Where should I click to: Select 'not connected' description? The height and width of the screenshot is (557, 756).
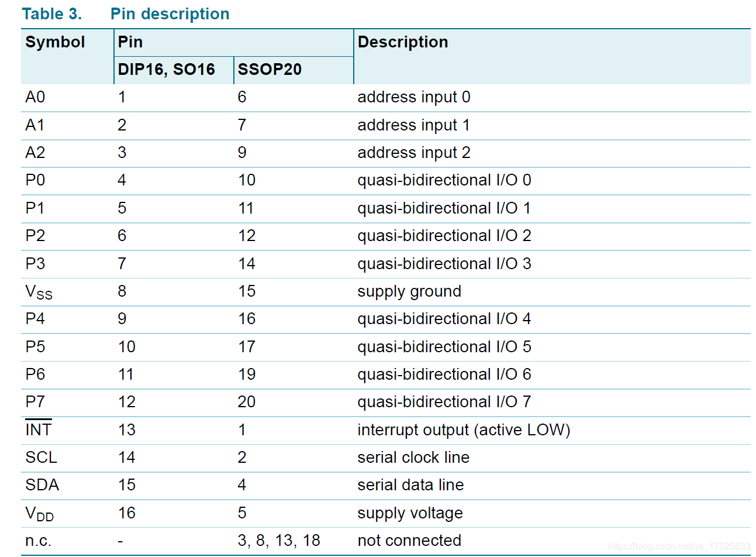point(409,541)
